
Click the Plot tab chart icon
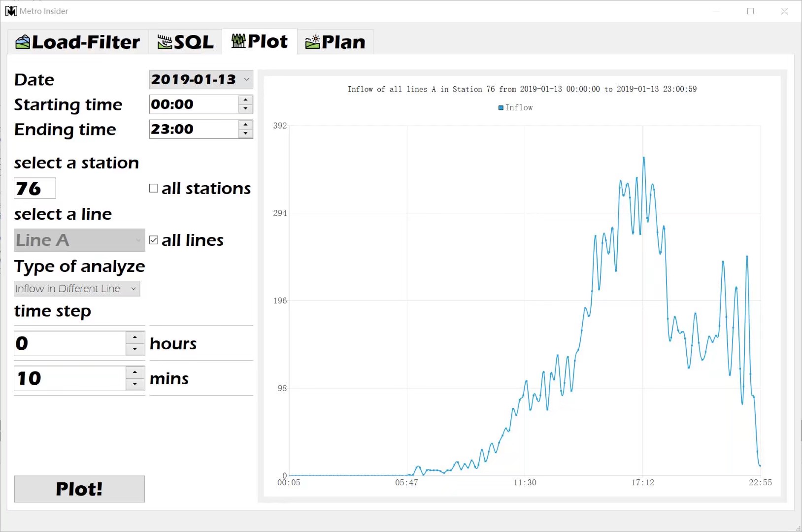pos(238,41)
